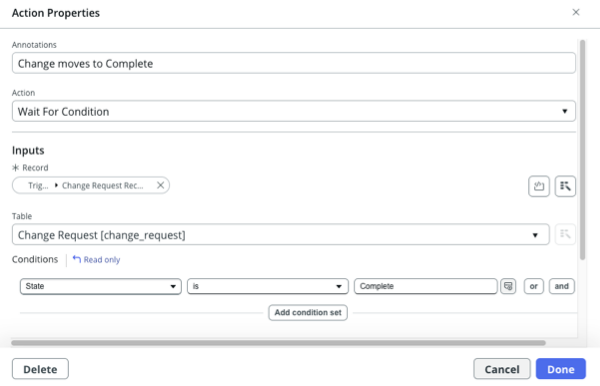Click the value lookup icon next to Complete
Screen dimensions: 600x386
pyautogui.click(x=508, y=286)
